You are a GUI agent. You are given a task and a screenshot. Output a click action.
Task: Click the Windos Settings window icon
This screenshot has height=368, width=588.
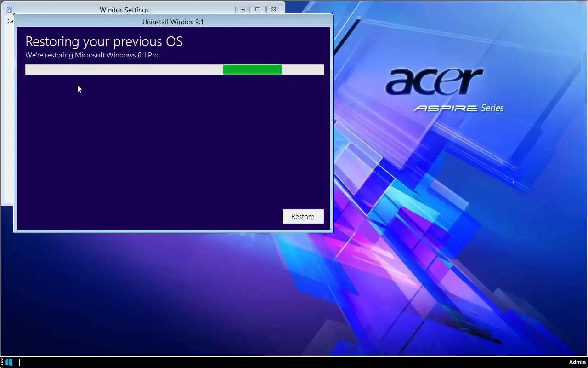pos(9,10)
